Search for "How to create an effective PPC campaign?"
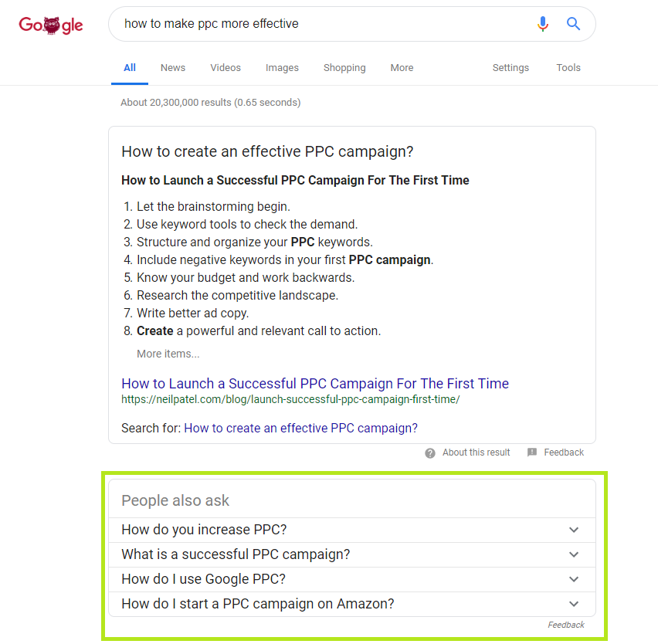 (301, 428)
